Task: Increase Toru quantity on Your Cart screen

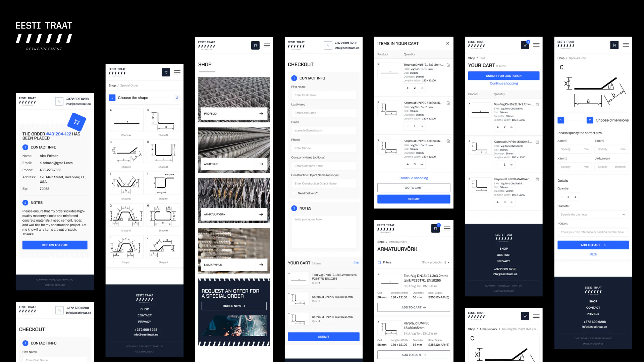Action: tap(511, 127)
